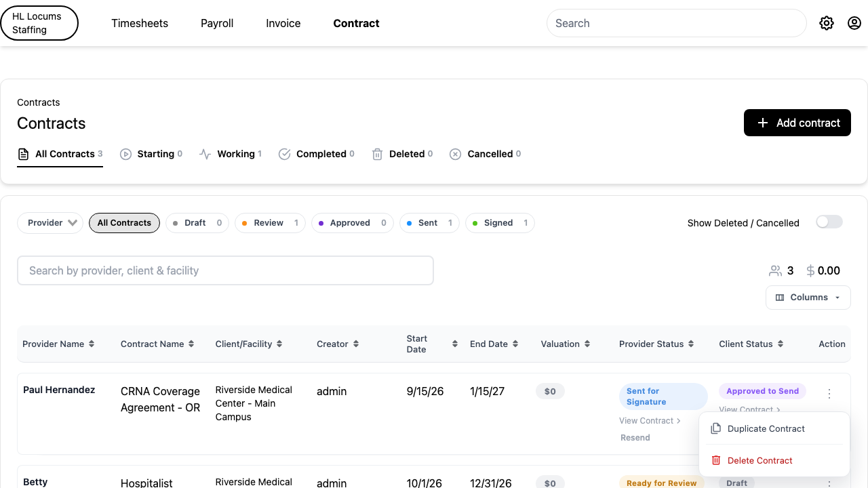Choose Delete Contract from menu
This screenshot has height=488, width=868.
tap(774, 460)
